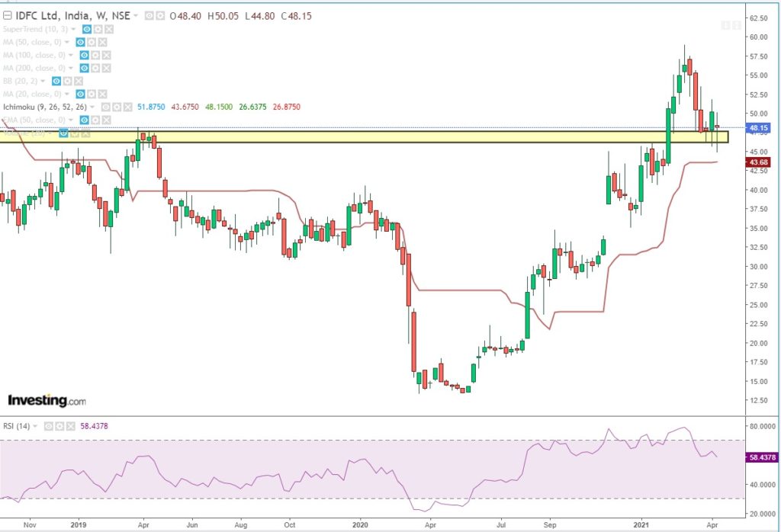The image size is (781, 532).
Task: Click the low price L44.80 readout
Action: 260,16
